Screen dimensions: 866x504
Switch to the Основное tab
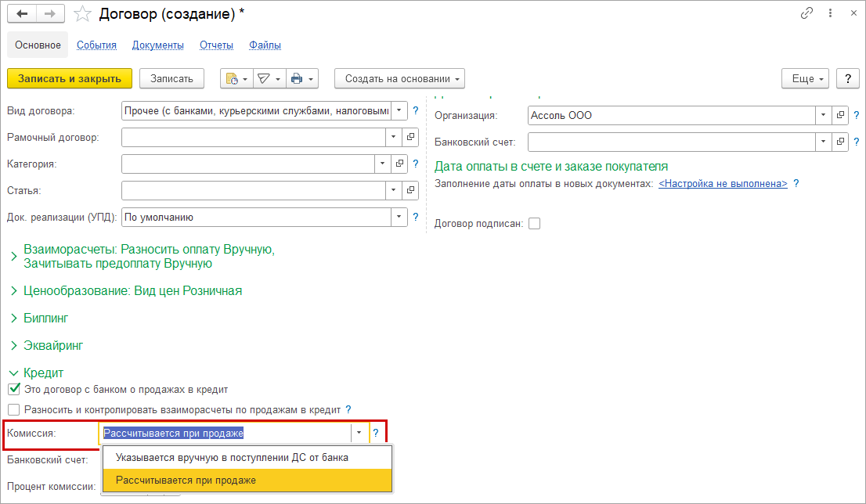coord(38,45)
